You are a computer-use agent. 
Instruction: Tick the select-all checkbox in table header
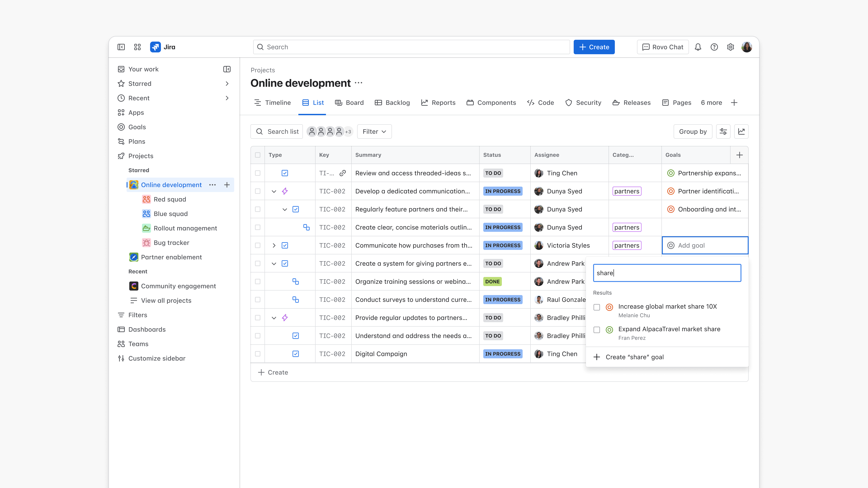click(x=258, y=155)
